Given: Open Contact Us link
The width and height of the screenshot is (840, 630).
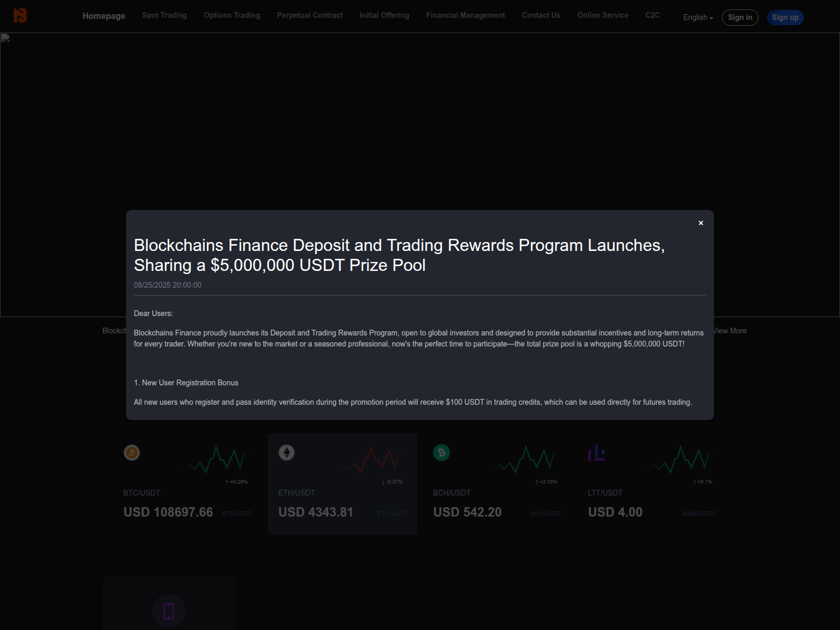Looking at the screenshot, I should click(x=541, y=15).
